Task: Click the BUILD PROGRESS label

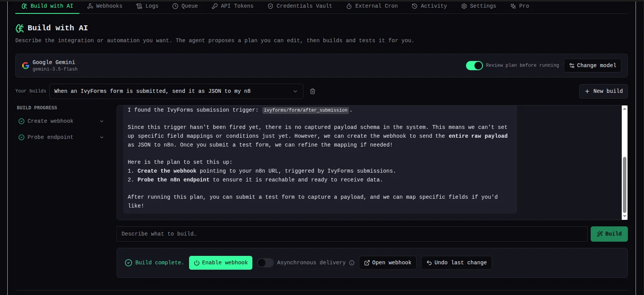Action: point(37,108)
